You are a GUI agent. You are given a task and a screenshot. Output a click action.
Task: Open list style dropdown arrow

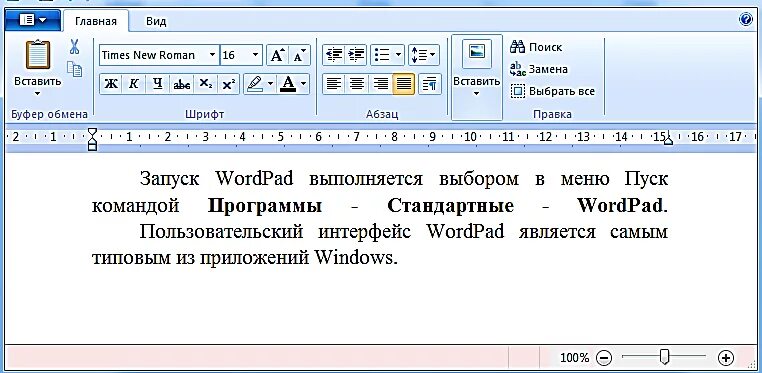coord(398,55)
